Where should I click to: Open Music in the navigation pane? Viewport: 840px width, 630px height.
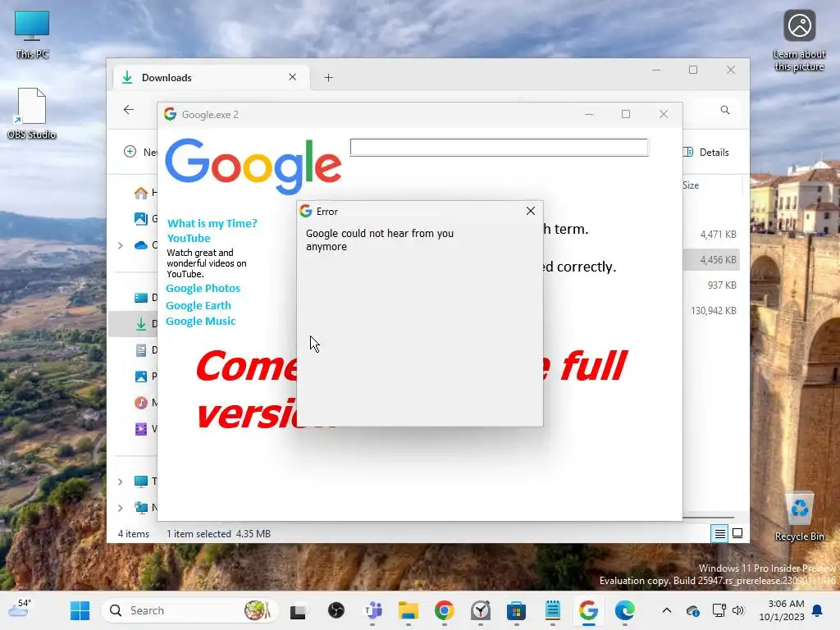click(x=145, y=402)
